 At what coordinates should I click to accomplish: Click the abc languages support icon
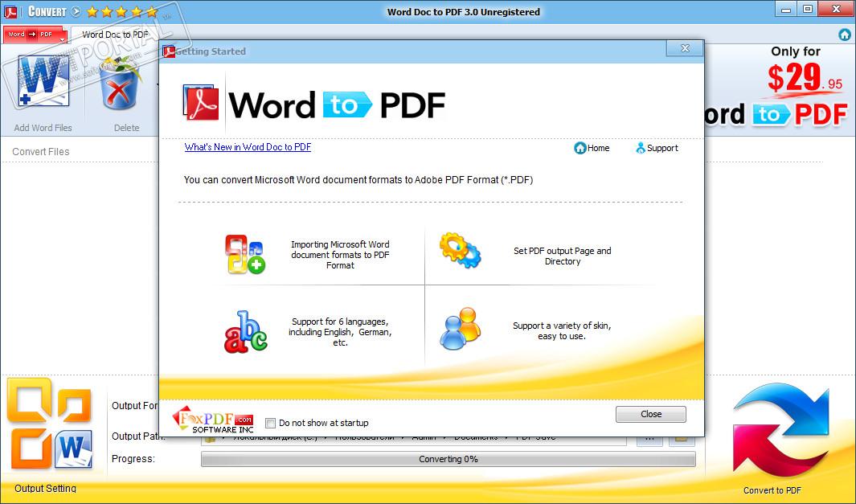tap(246, 332)
